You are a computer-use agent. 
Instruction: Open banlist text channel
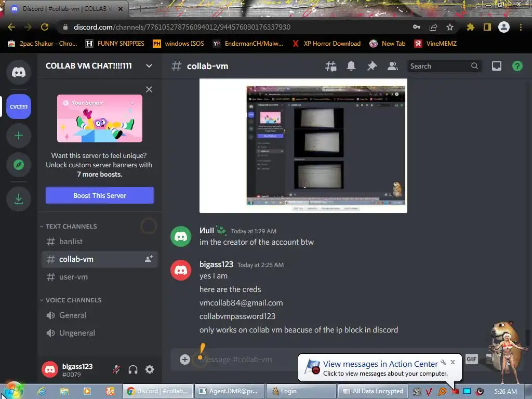(x=100, y=242)
